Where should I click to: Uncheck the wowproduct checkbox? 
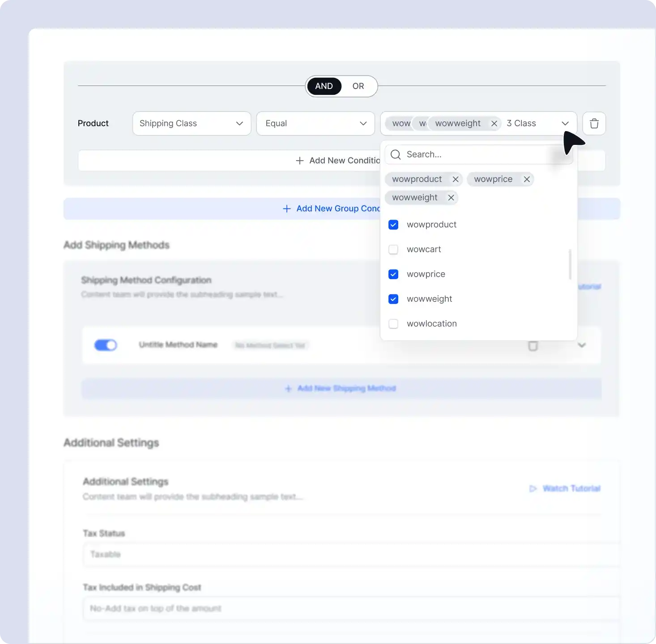(393, 225)
